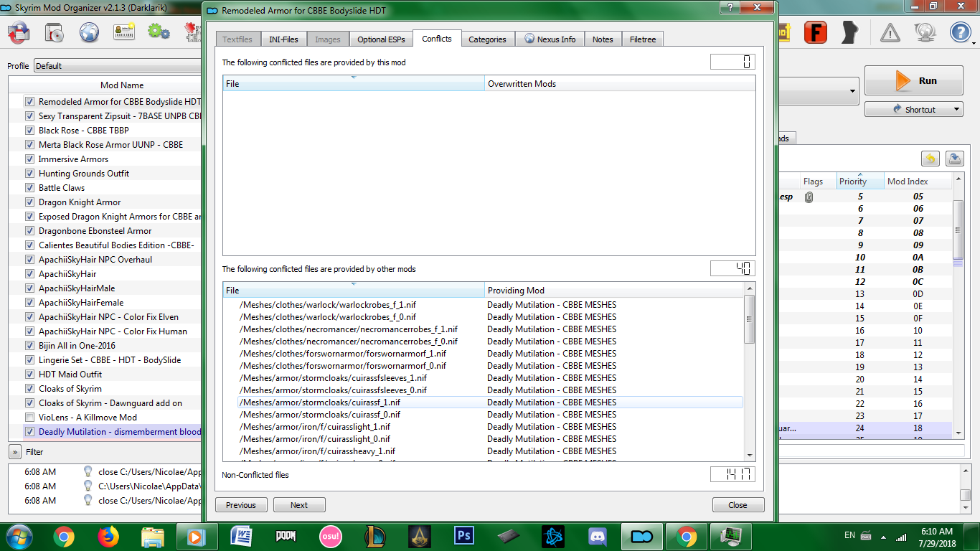Select the cuirassfsleeves_1.nif file row
The width and height of the screenshot is (980, 551).
click(483, 378)
